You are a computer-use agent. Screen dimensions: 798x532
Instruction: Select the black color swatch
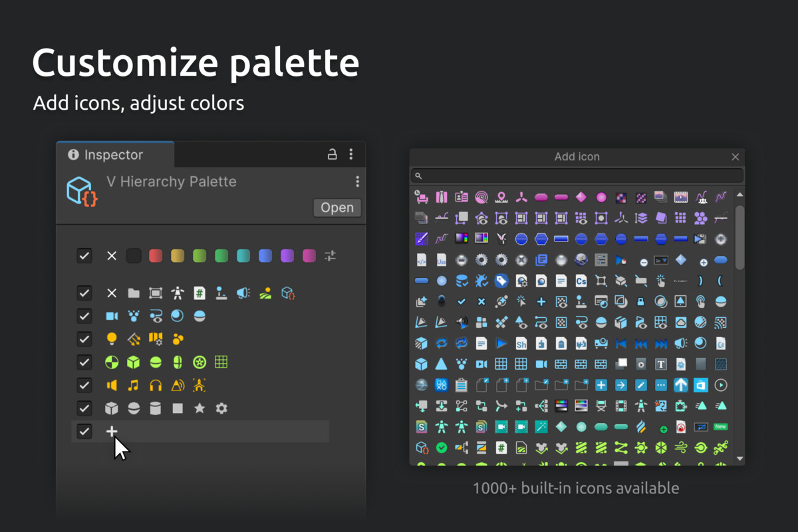pos(134,256)
